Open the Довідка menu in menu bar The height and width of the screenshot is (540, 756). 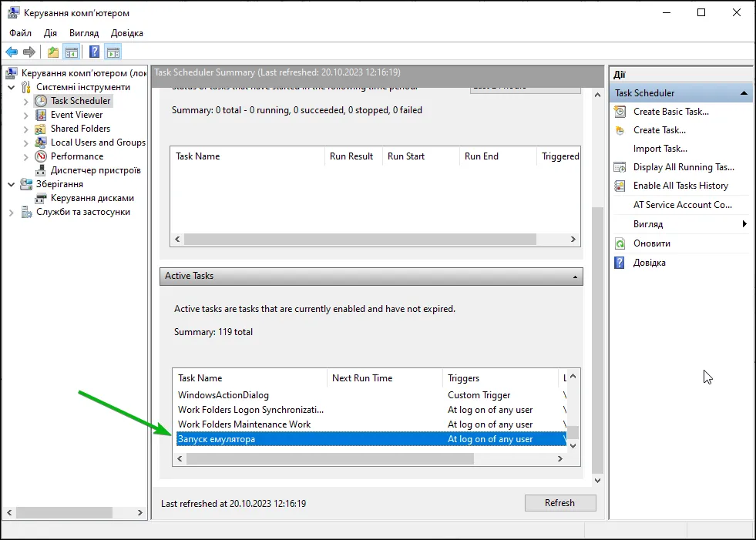click(127, 33)
